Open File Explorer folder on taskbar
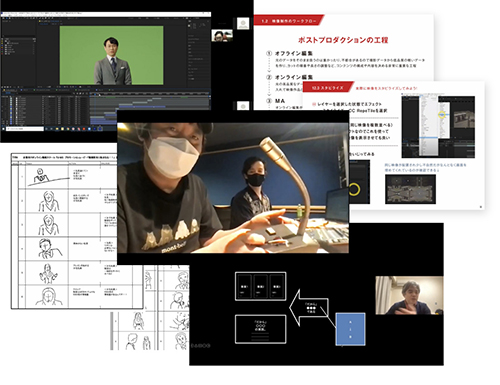This screenshot has height=385, width=500. [57, 129]
